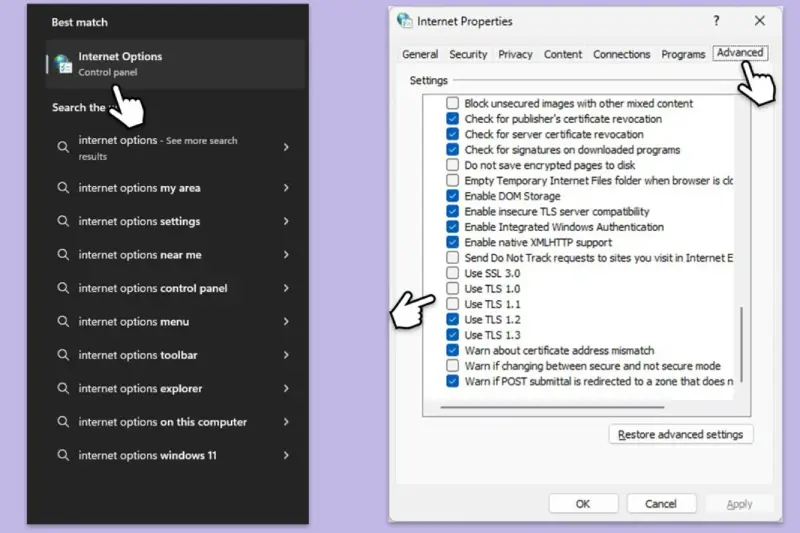Untick the Use TLS 1.2 checkbox

(x=452, y=319)
